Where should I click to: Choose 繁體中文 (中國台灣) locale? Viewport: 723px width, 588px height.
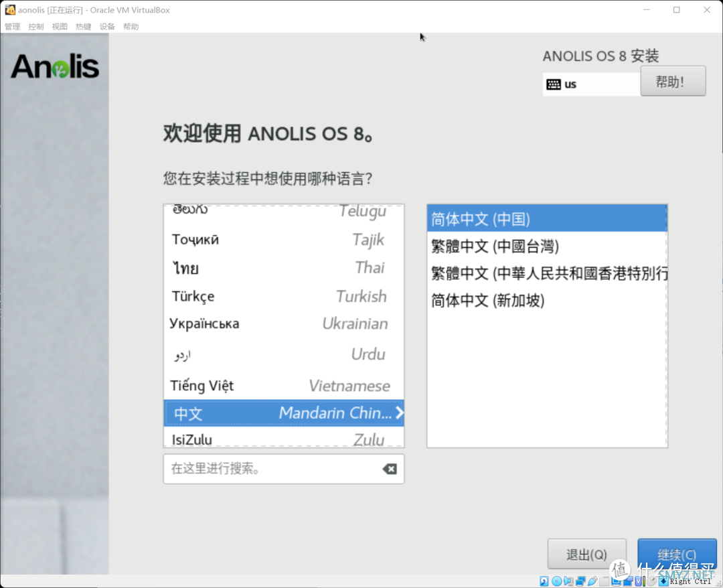click(547, 246)
